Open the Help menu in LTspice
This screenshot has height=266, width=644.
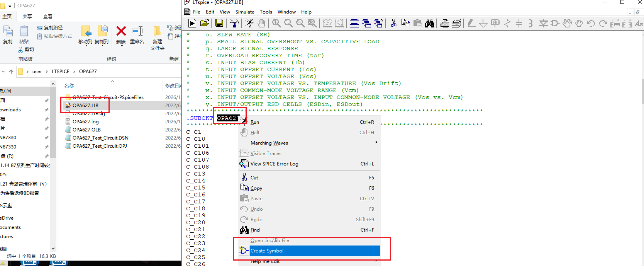[306, 12]
